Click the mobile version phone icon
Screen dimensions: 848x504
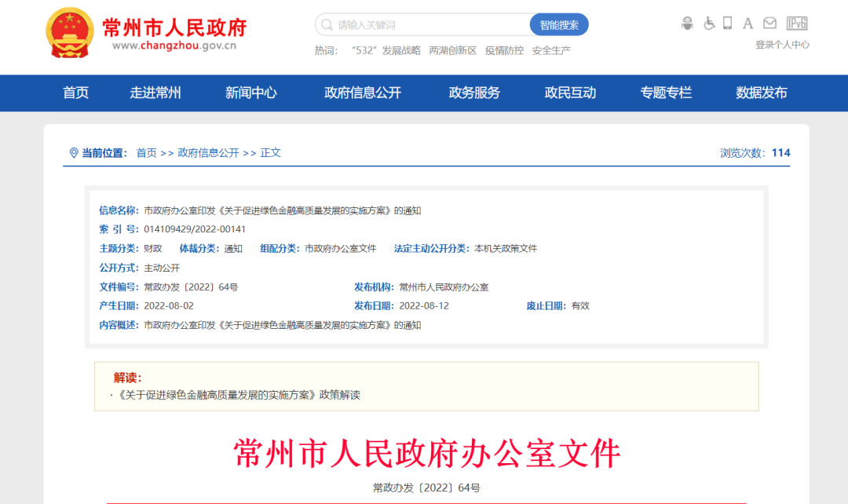click(x=729, y=23)
